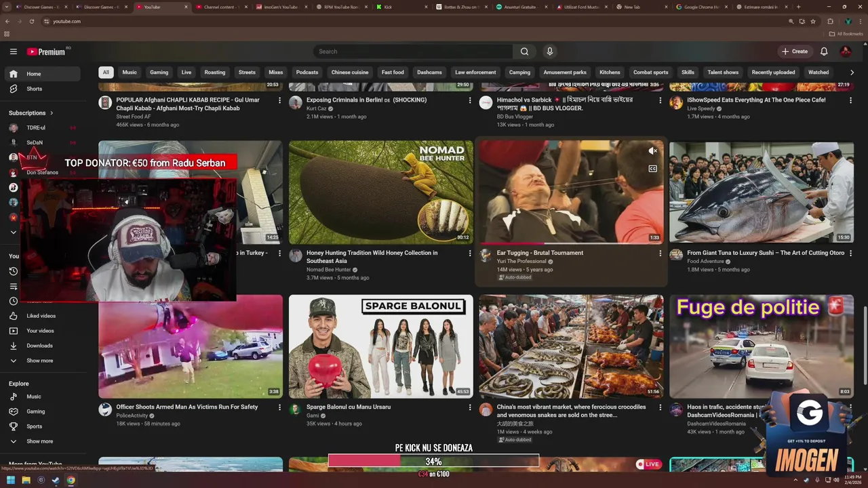
Task: Open China's vibrant market video thumbnail
Action: [571, 346]
